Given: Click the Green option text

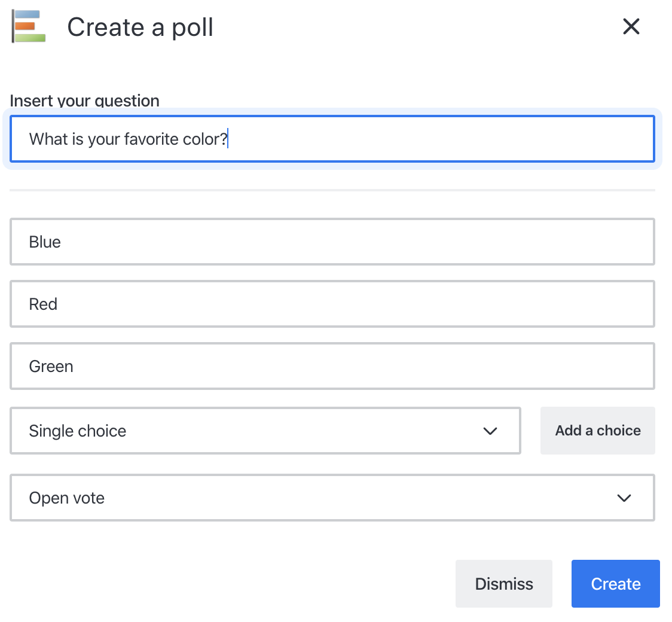Looking at the screenshot, I should point(51,366).
